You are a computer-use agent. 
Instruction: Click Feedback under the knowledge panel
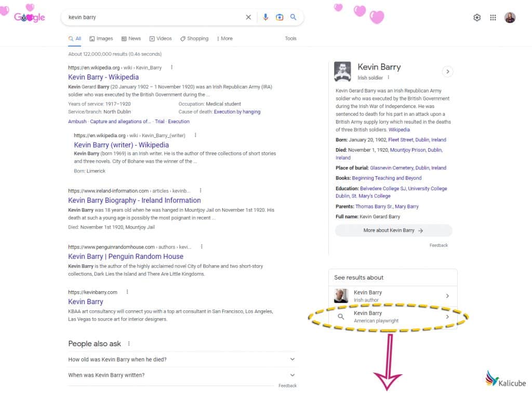point(439,245)
